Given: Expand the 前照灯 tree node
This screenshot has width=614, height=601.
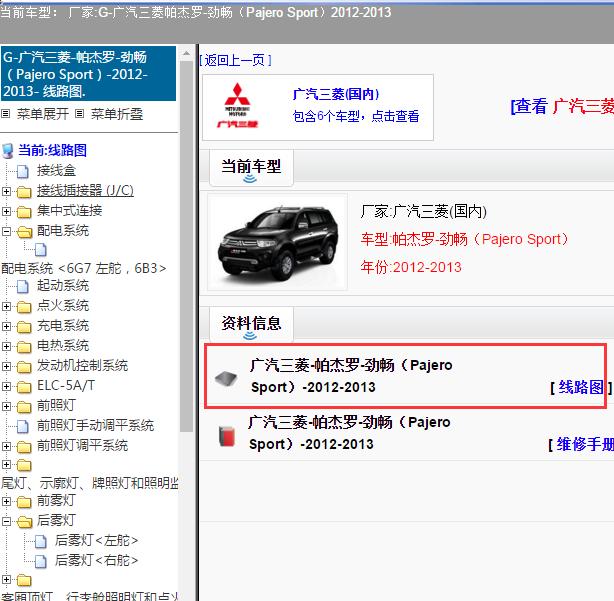Looking at the screenshot, I should click(x=6, y=406).
